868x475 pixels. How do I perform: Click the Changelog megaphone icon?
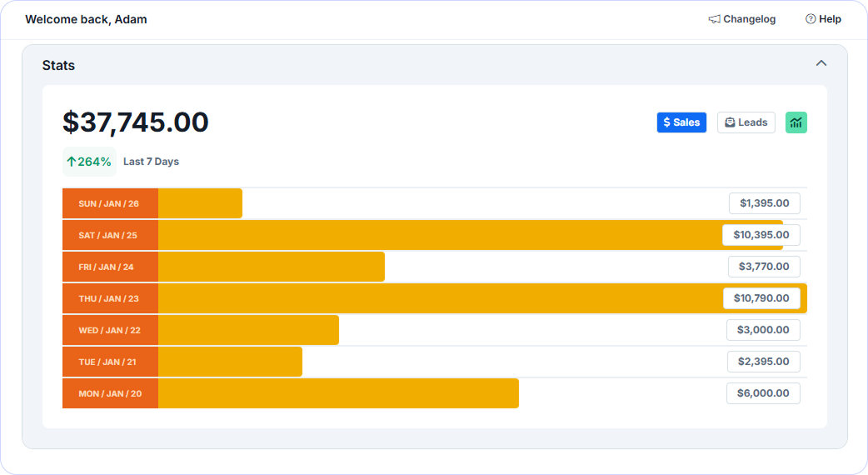pyautogui.click(x=714, y=19)
